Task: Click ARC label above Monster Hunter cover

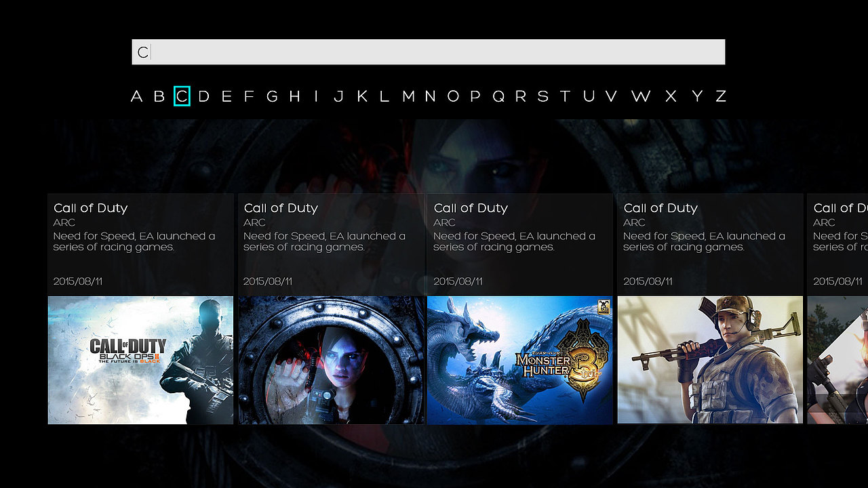Action: tap(444, 222)
